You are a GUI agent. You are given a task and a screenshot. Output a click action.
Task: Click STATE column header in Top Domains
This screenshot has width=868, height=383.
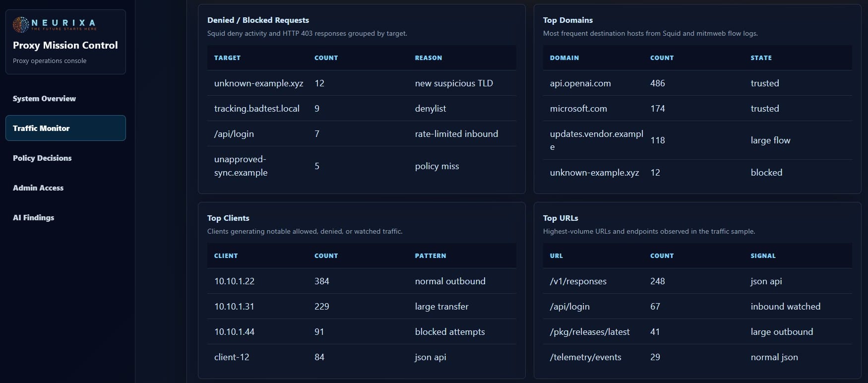pyautogui.click(x=761, y=58)
